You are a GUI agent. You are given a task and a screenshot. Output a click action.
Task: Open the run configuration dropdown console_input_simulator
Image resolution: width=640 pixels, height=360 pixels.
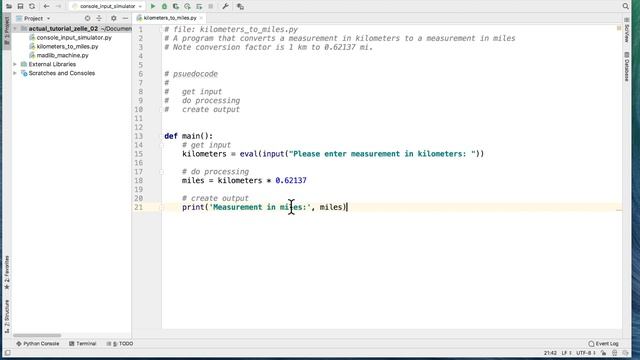click(x=107, y=6)
